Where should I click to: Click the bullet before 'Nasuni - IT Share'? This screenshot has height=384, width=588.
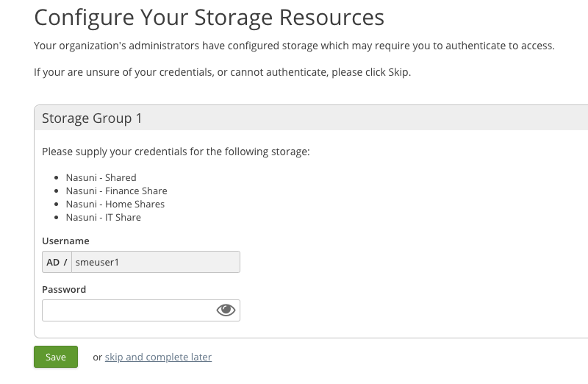(x=57, y=218)
